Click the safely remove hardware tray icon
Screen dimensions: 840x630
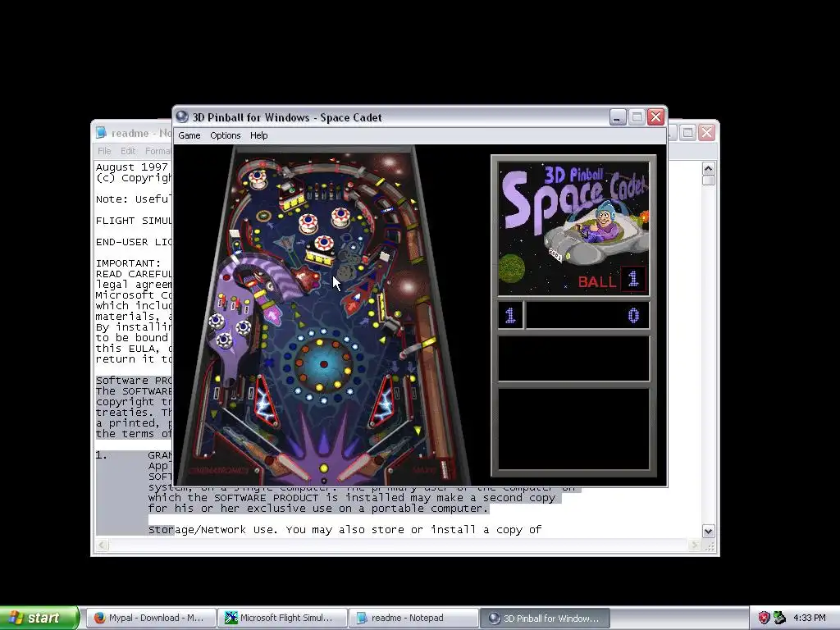coord(779,618)
